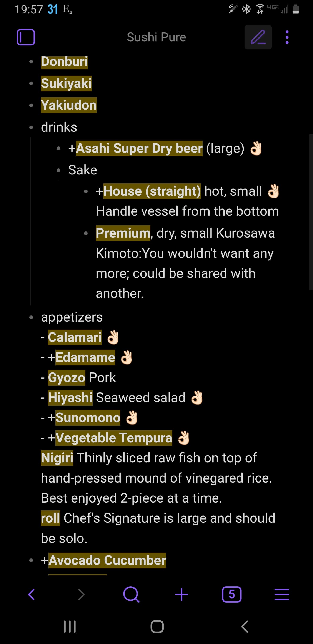Image resolution: width=313 pixels, height=644 pixels.
Task: Navigate forward with right arrow
Action: [x=81, y=594]
